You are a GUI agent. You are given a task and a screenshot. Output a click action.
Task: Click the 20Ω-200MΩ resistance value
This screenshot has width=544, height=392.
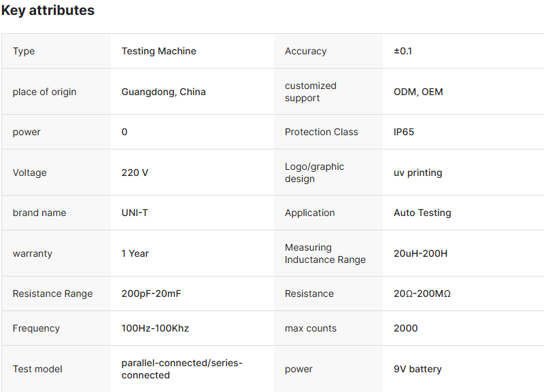[422, 293]
